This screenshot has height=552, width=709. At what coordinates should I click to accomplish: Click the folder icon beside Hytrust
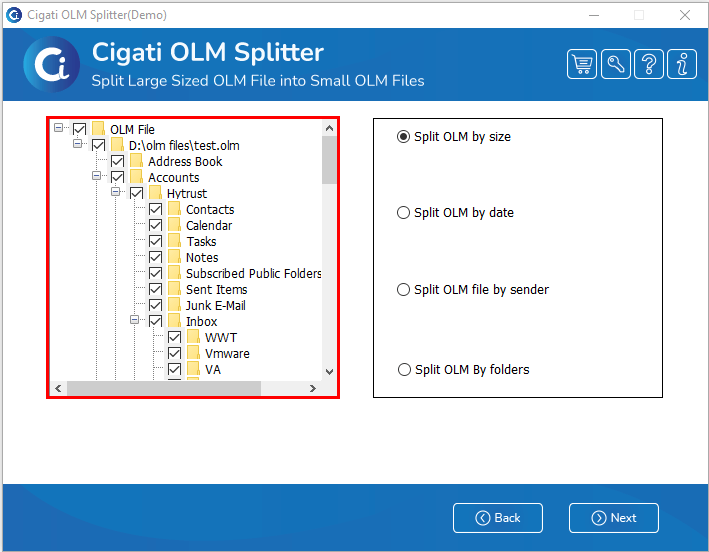pyautogui.click(x=155, y=193)
